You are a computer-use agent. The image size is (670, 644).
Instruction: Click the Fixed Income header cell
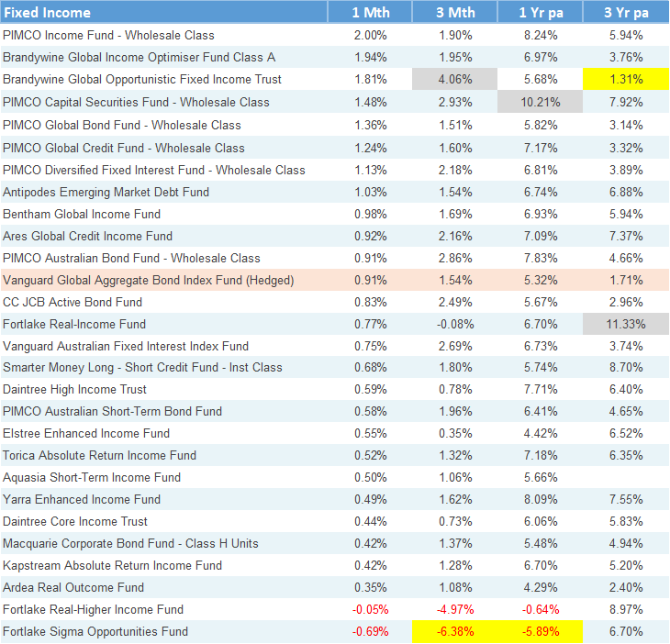[x=164, y=12]
